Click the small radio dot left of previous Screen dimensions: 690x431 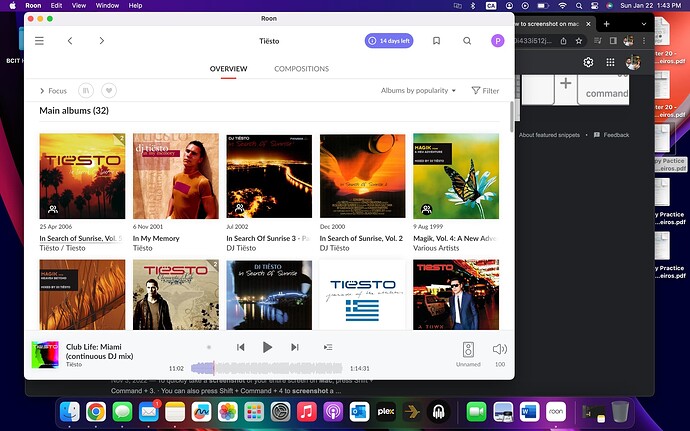(209, 347)
